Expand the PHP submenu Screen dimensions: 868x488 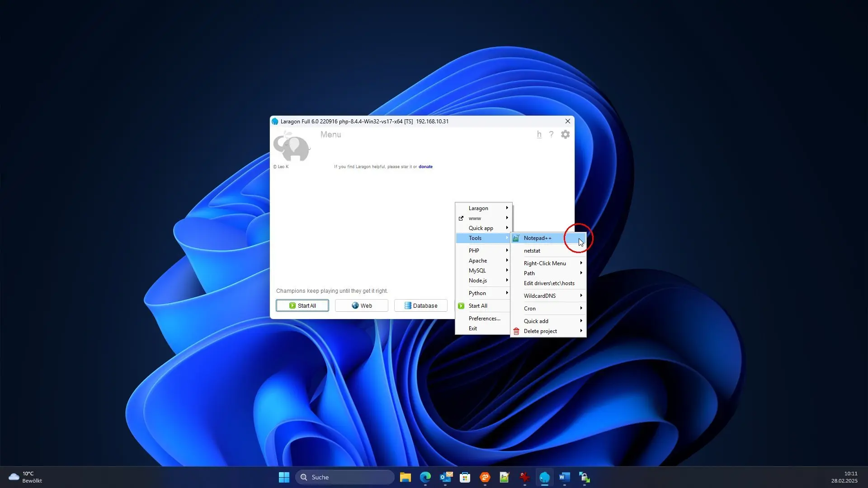pyautogui.click(x=483, y=251)
